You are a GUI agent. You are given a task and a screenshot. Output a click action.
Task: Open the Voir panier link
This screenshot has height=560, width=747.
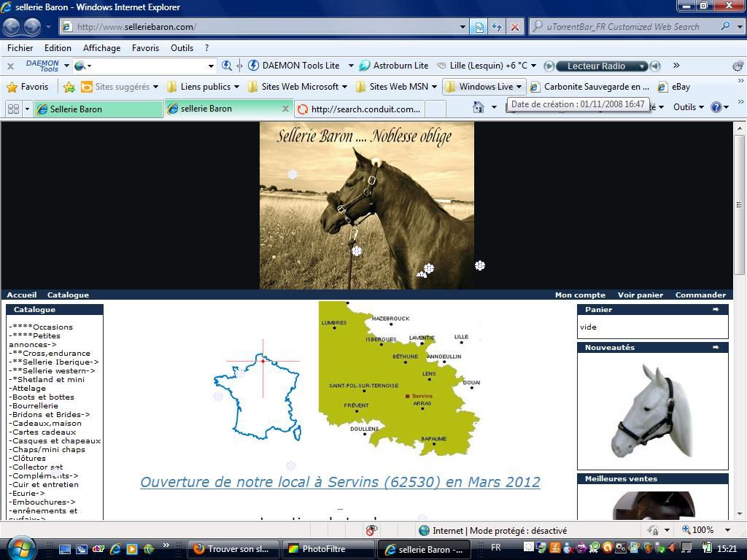[640, 295]
